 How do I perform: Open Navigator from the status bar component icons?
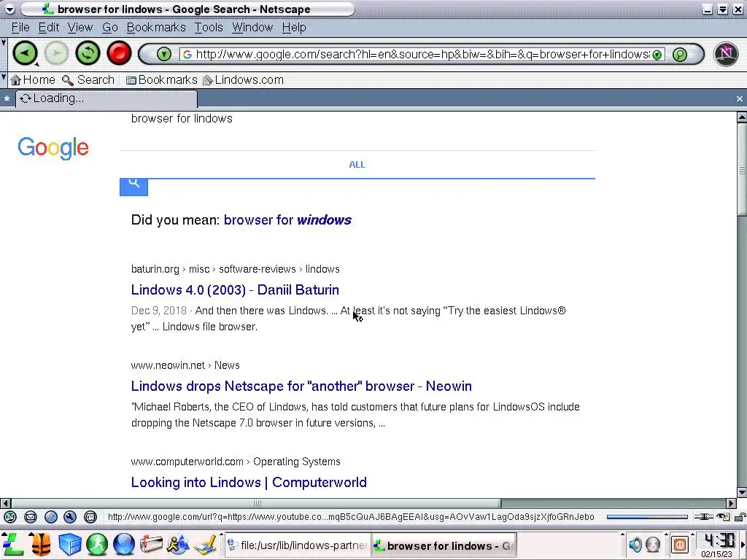(10, 517)
